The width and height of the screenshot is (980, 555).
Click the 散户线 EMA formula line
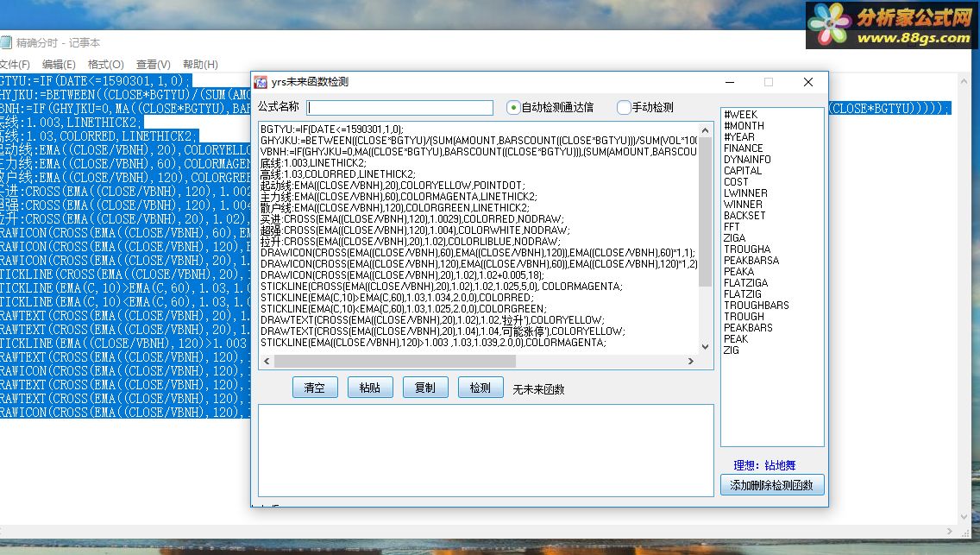395,208
